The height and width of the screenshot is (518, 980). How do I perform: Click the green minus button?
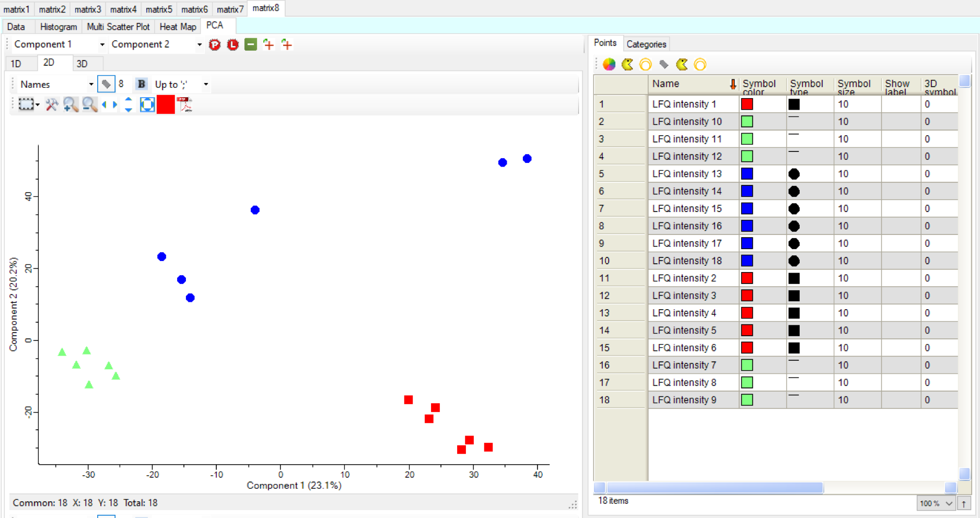[x=251, y=45]
